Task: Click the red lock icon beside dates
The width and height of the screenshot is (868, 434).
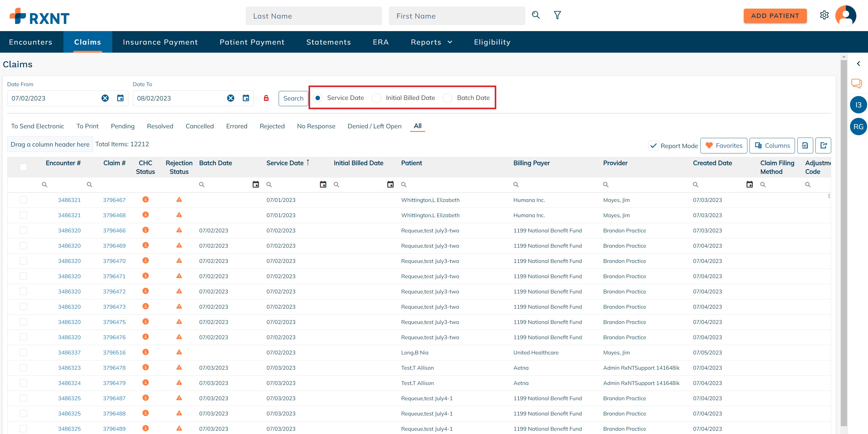Action: tap(266, 98)
